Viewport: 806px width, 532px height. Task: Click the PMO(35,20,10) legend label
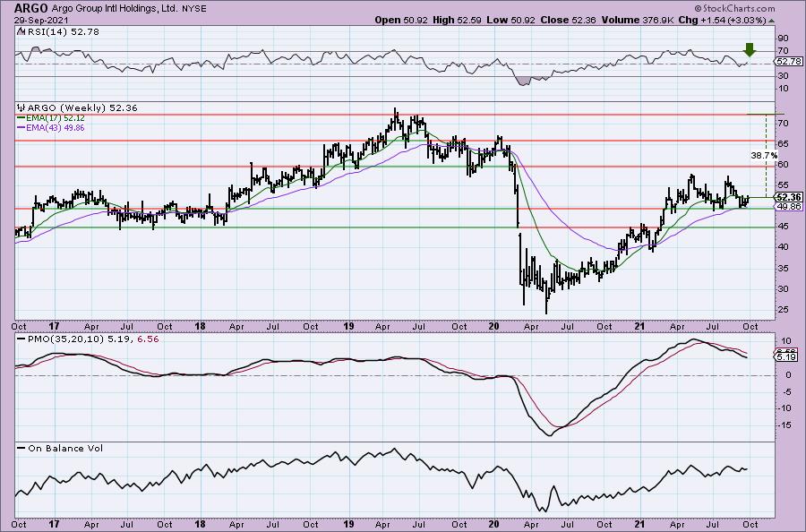click(64, 339)
